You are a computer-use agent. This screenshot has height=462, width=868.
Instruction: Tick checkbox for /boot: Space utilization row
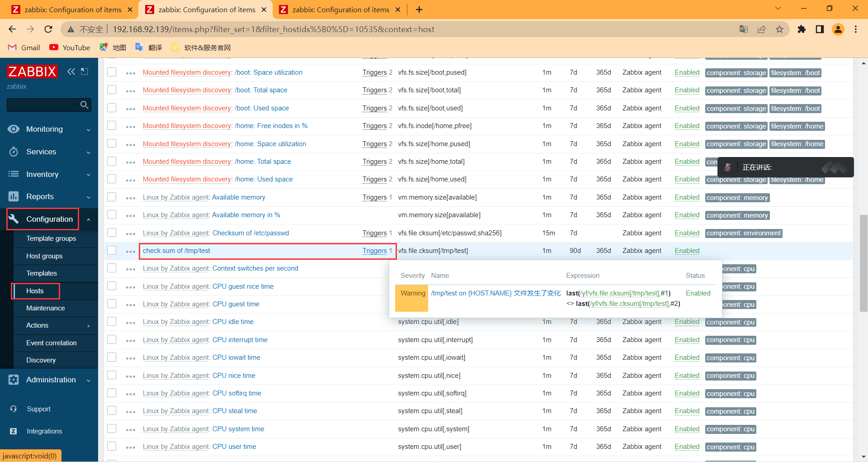(x=112, y=72)
